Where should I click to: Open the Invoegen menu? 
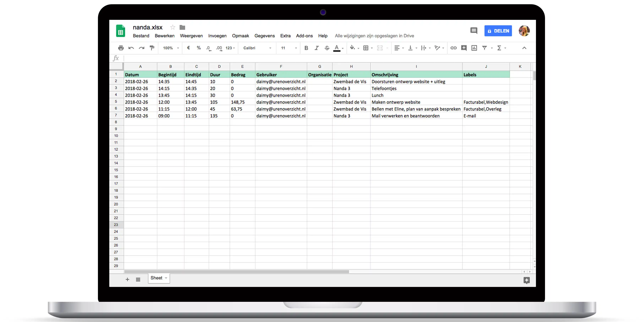217,36
